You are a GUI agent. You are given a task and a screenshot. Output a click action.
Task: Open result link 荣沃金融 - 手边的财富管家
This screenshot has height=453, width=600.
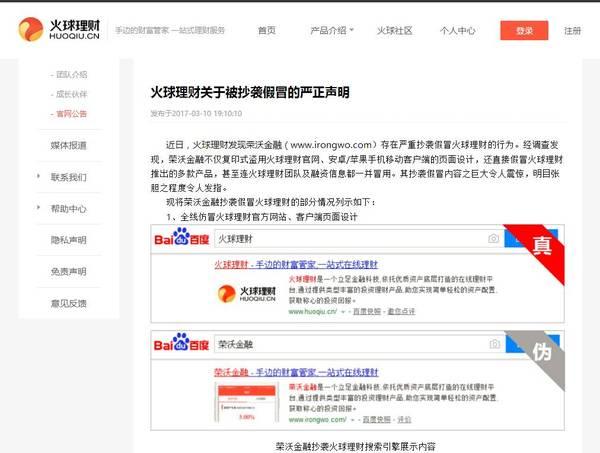point(296,372)
